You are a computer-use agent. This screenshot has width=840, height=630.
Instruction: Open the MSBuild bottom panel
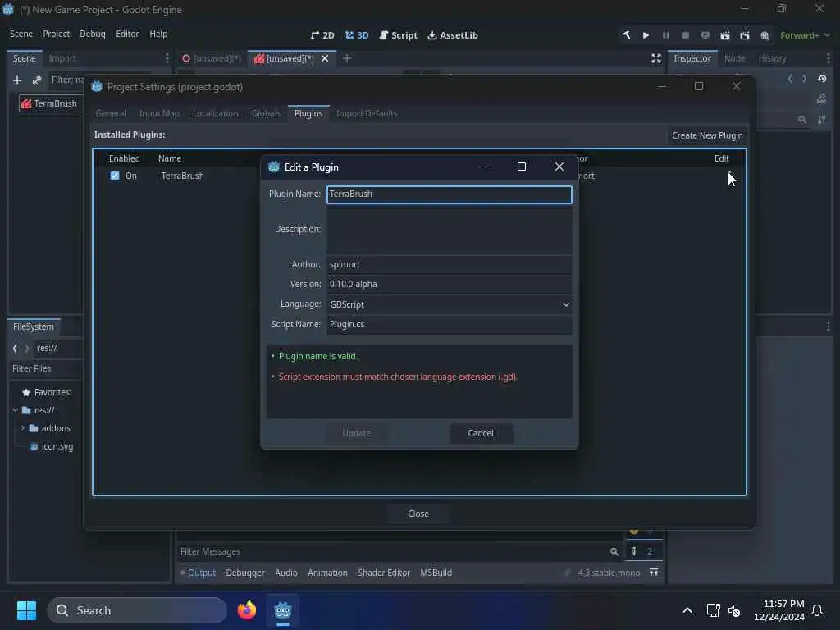point(436,573)
